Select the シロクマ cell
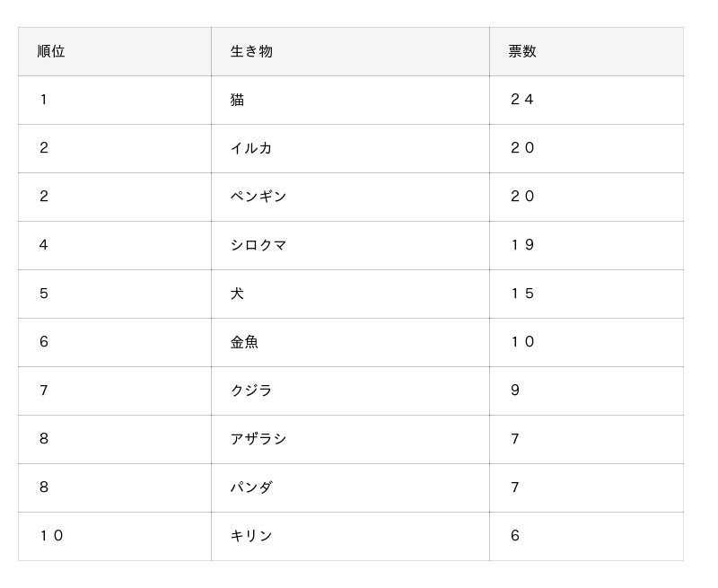718x588 pixels. (258, 245)
